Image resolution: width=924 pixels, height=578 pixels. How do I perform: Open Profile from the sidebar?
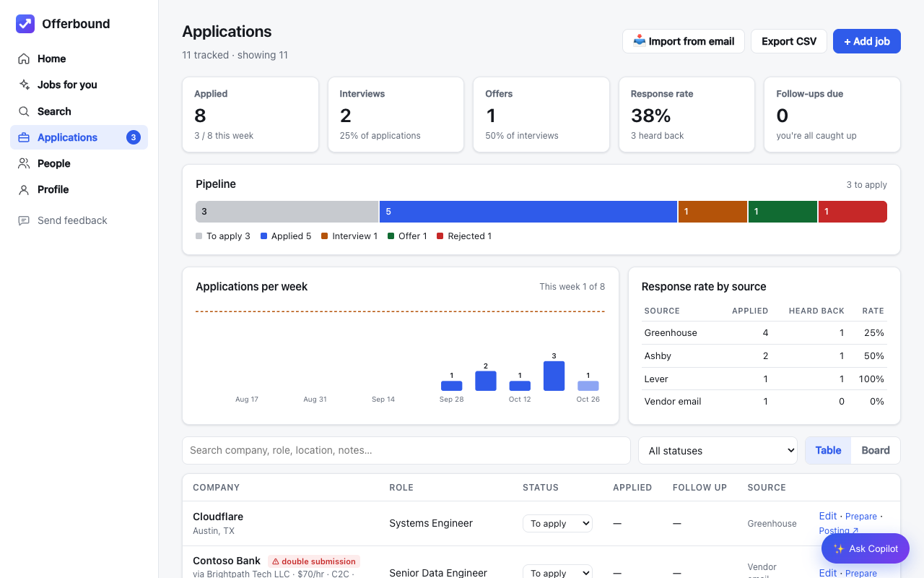point(79,189)
